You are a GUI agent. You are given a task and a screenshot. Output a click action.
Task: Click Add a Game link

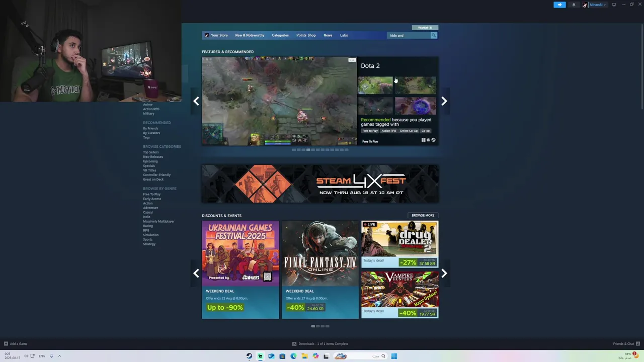[x=19, y=344]
